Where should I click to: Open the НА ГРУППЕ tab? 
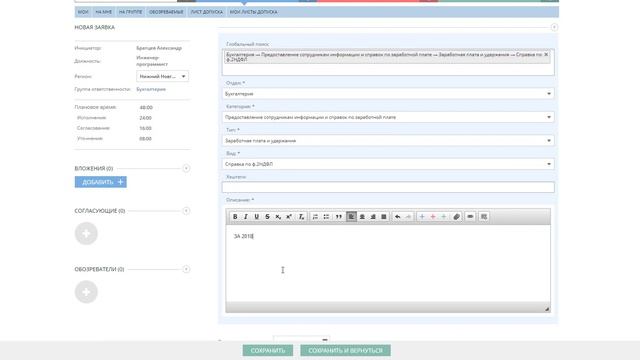[131, 12]
